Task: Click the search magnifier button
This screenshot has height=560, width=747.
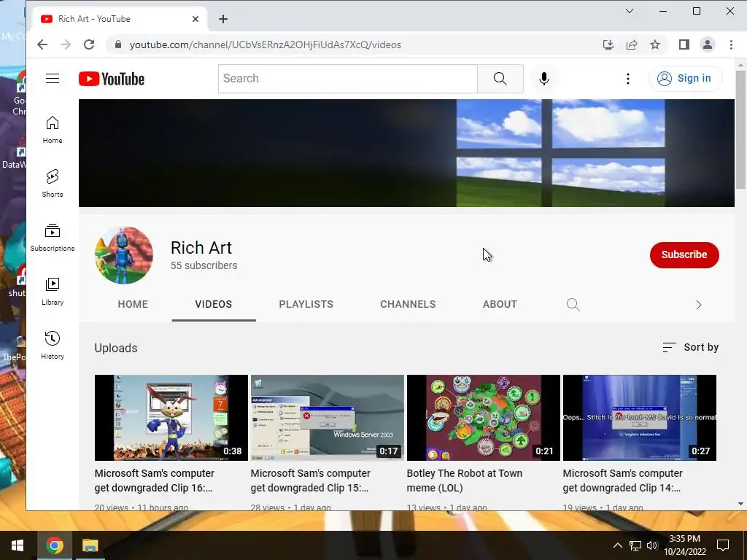Action: point(500,79)
